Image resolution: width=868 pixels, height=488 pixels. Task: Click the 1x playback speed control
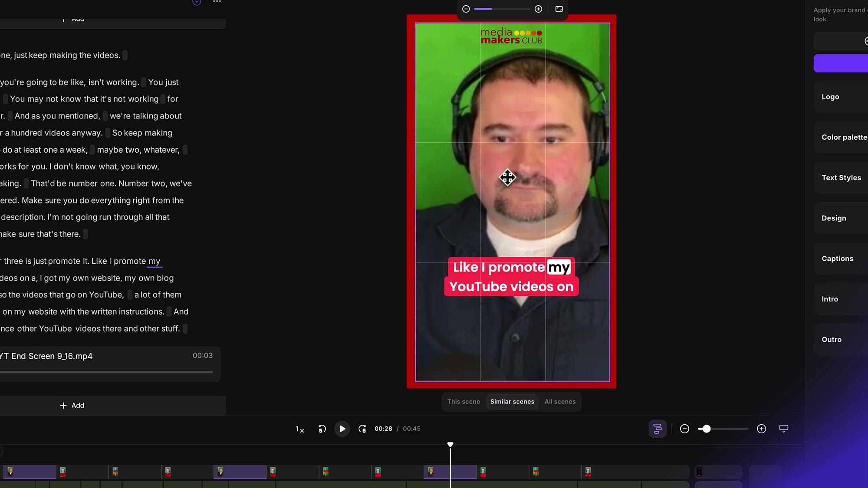pos(299,429)
